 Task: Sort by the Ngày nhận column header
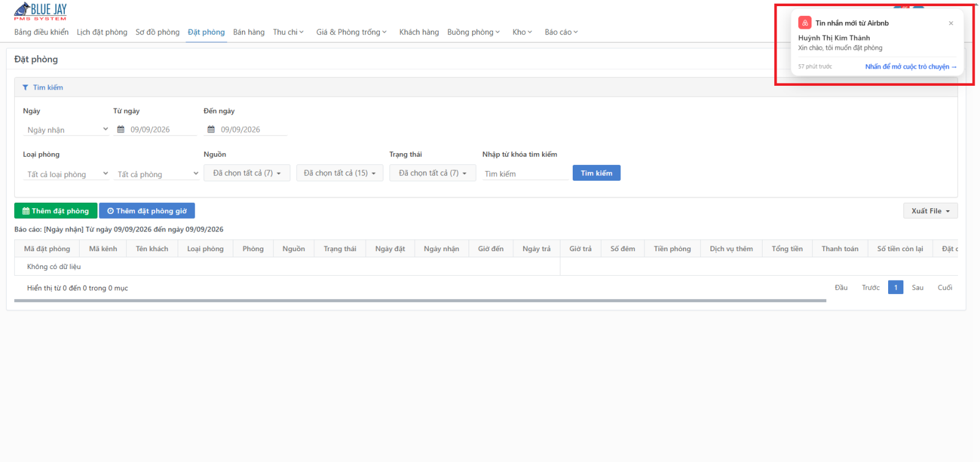(442, 249)
